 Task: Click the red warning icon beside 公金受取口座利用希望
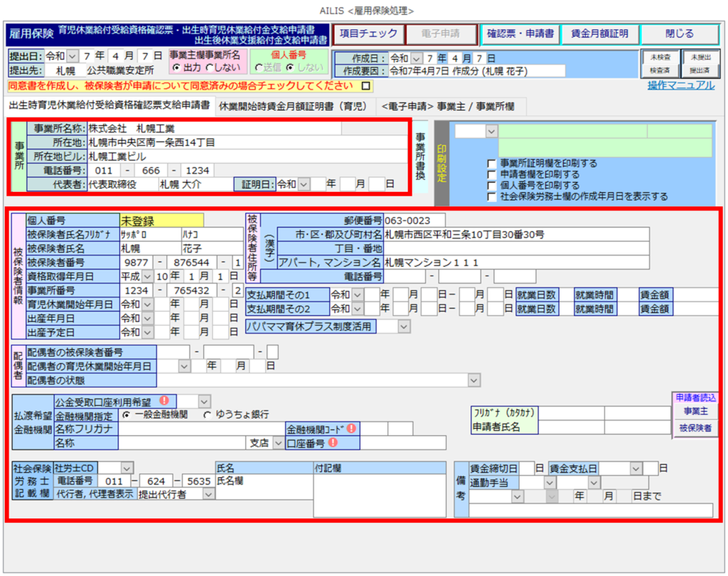click(x=164, y=400)
